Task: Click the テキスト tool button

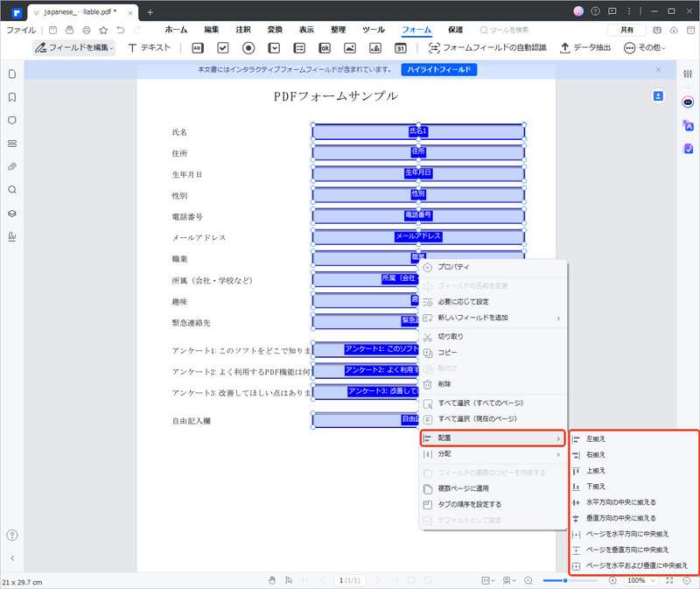Action: click(x=150, y=47)
